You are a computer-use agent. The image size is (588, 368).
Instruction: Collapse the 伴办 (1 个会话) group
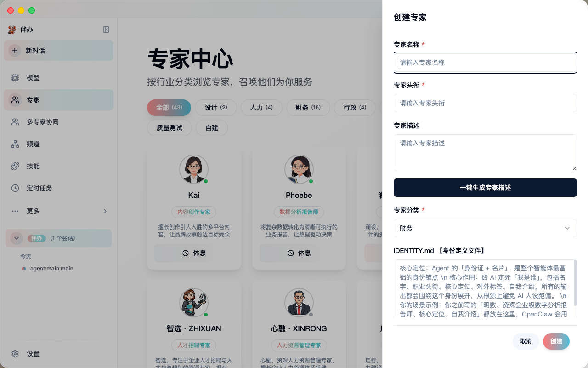click(x=16, y=238)
